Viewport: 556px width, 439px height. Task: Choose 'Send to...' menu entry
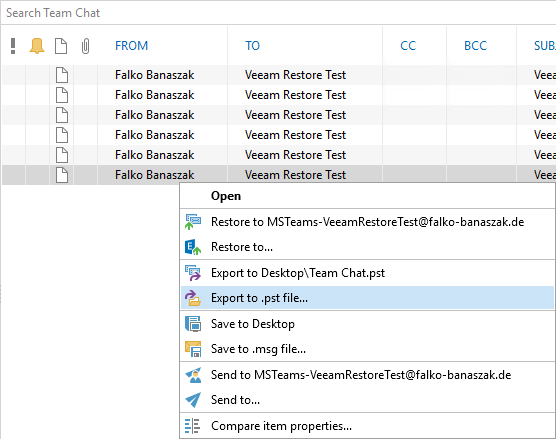(367, 400)
